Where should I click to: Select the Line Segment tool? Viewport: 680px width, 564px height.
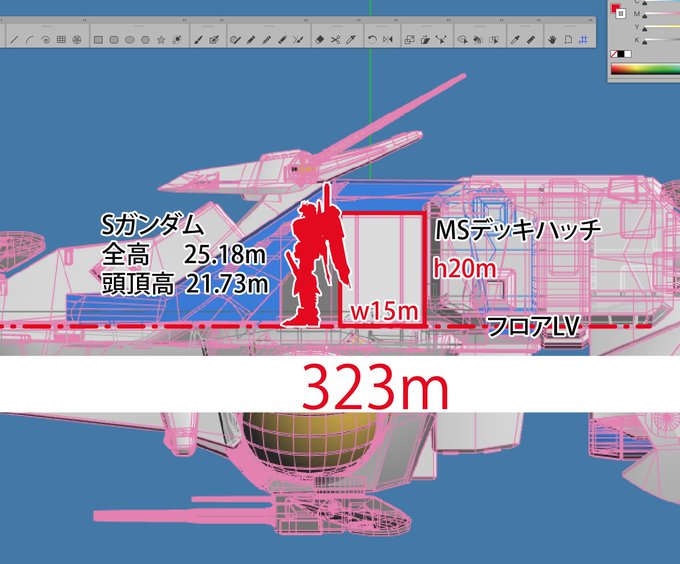pyautogui.click(x=13, y=40)
